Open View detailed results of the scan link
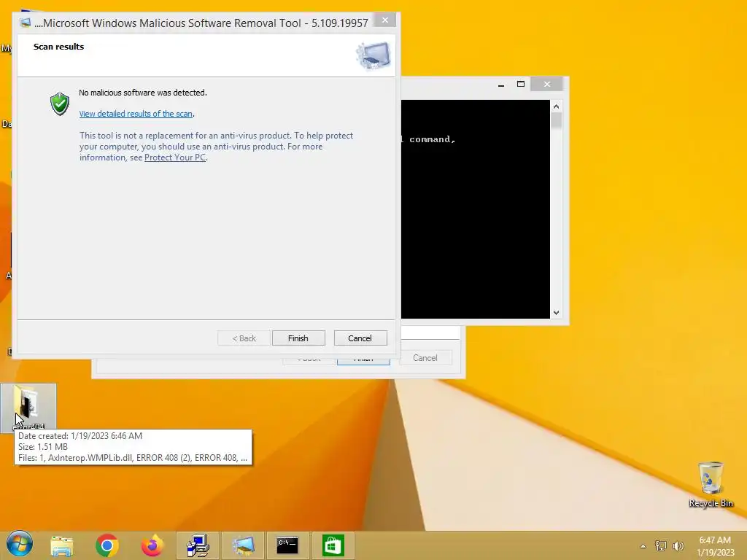 pos(136,114)
